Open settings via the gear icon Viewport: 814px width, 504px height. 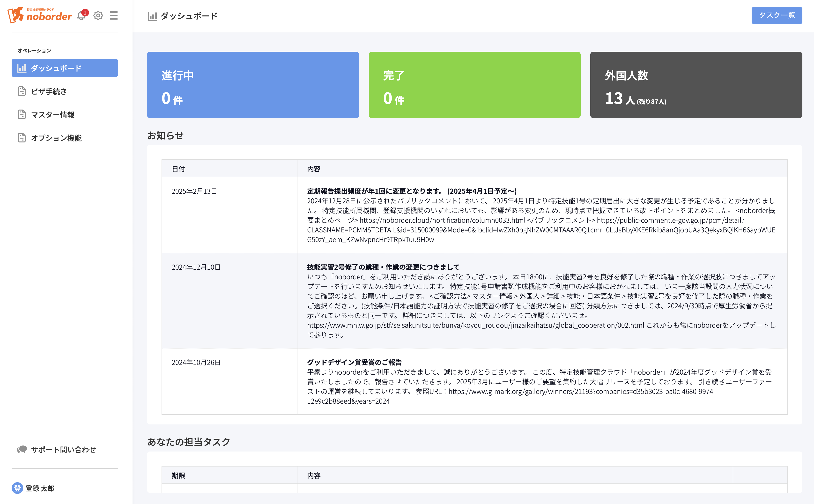98,16
